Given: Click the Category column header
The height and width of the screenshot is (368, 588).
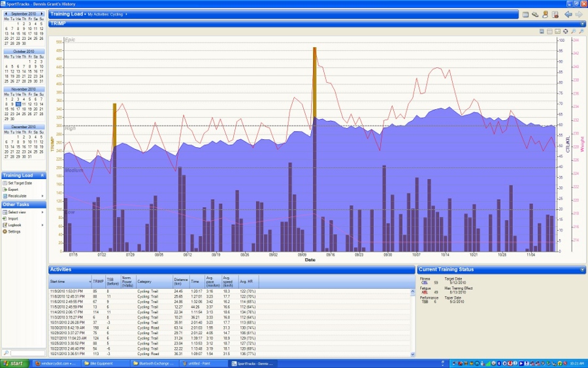Looking at the screenshot, I should click(154, 281).
